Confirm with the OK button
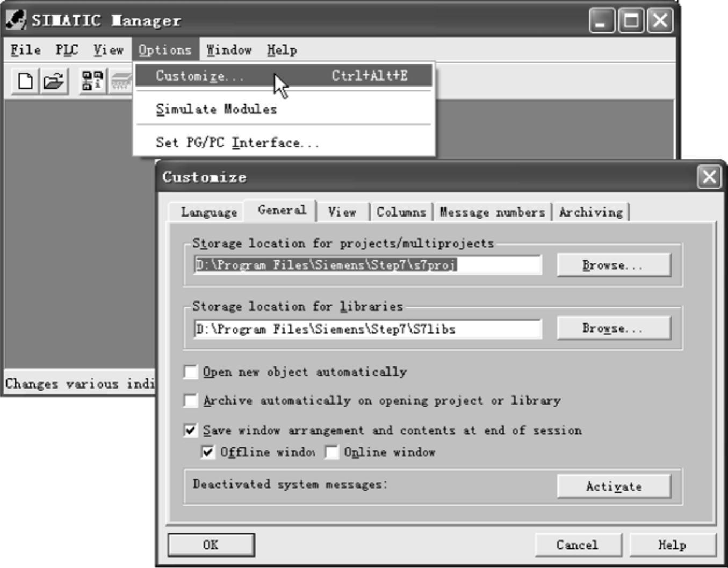Screen dimensions: 728x568 click(x=211, y=545)
